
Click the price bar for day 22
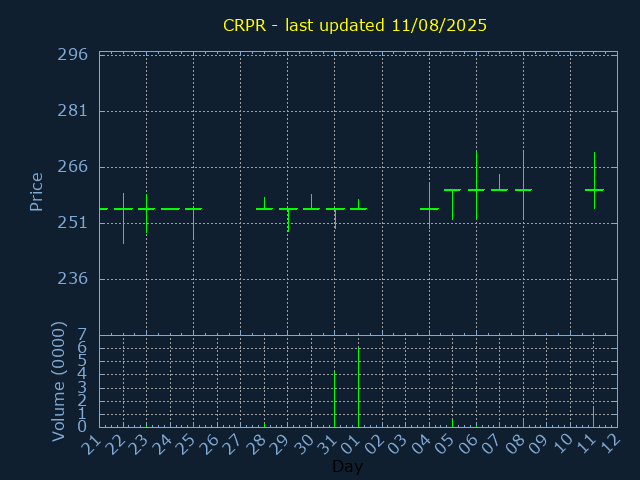click(x=123, y=218)
